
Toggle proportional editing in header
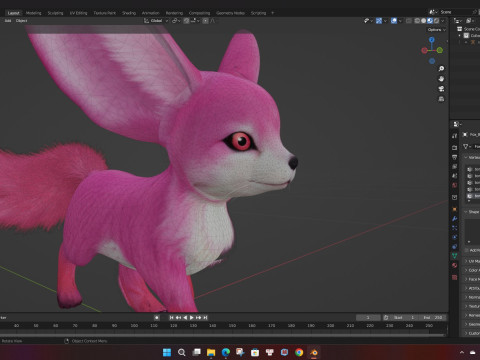click(x=206, y=21)
